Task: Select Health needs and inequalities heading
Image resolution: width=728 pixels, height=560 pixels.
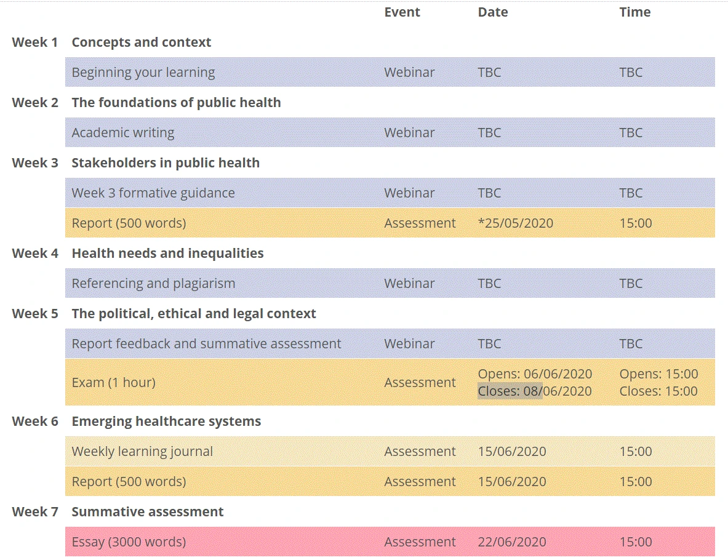Action: tap(167, 254)
